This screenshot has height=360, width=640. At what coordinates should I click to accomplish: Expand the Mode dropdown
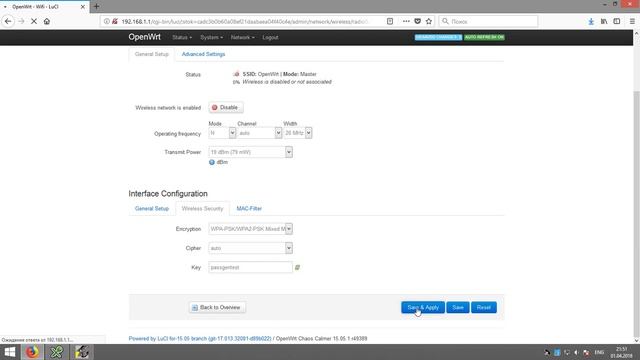pos(222,133)
